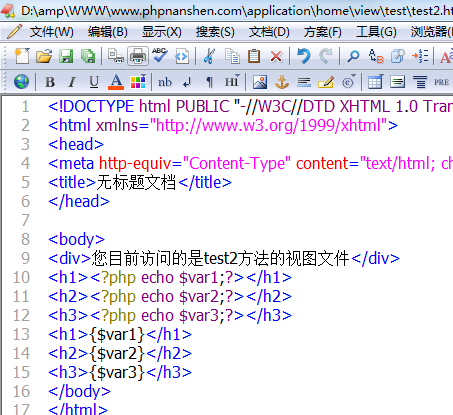Expand the color palette grid dropdown
The image size is (453, 415).
pos(138,81)
